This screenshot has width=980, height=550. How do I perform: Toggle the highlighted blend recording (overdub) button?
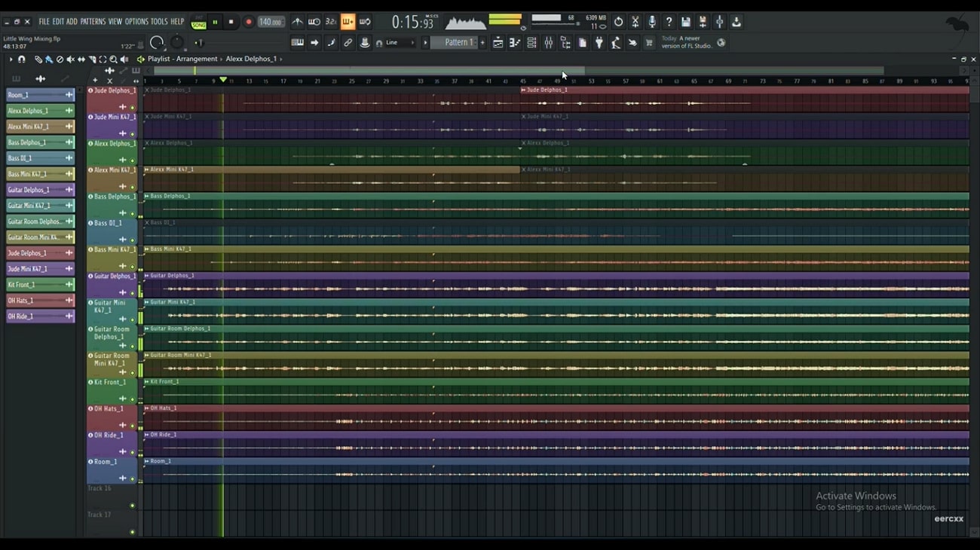point(348,22)
